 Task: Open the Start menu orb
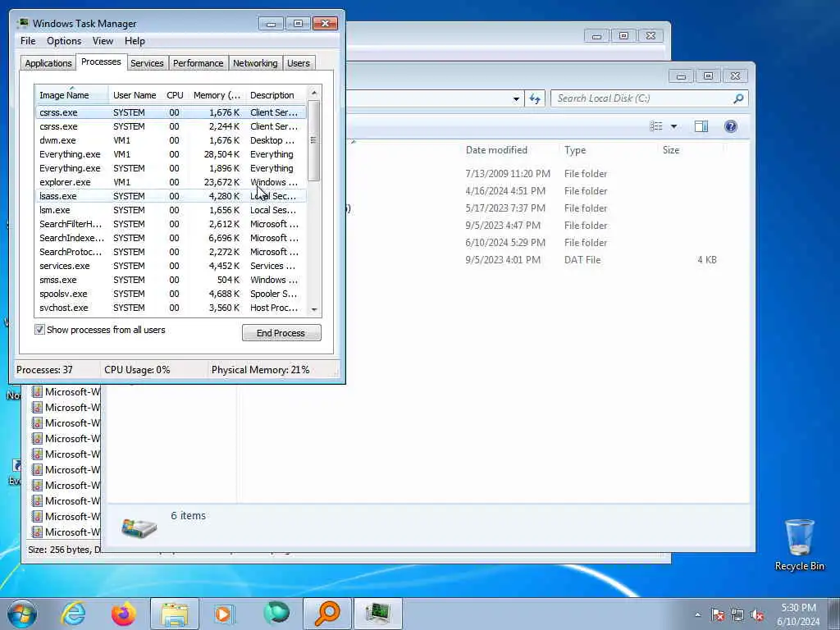coord(22,614)
